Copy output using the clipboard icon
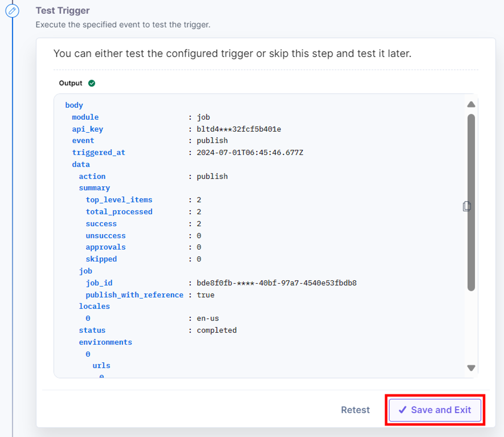The width and height of the screenshot is (504, 437). 467,206
